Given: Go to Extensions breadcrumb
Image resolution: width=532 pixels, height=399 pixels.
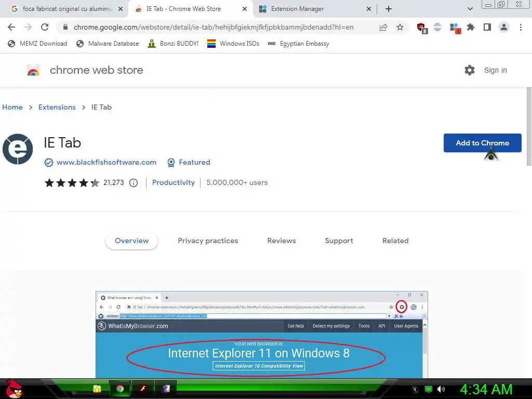Looking at the screenshot, I should point(57,107).
